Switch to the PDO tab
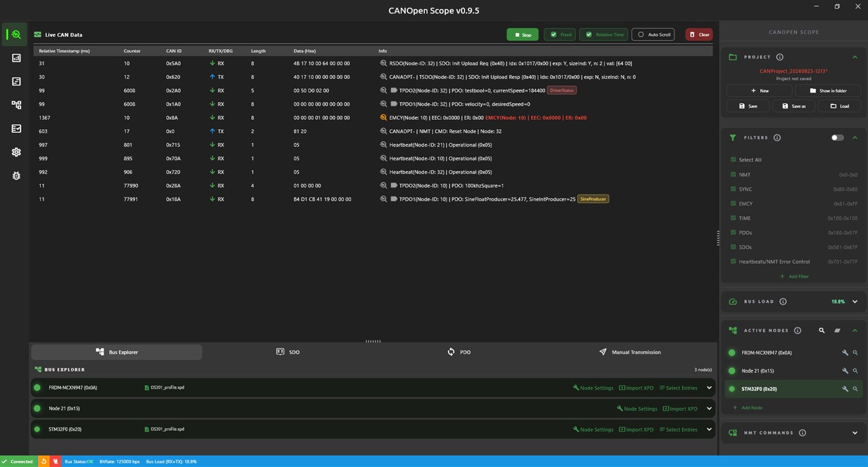Image resolution: width=868 pixels, height=467 pixels. click(x=459, y=352)
